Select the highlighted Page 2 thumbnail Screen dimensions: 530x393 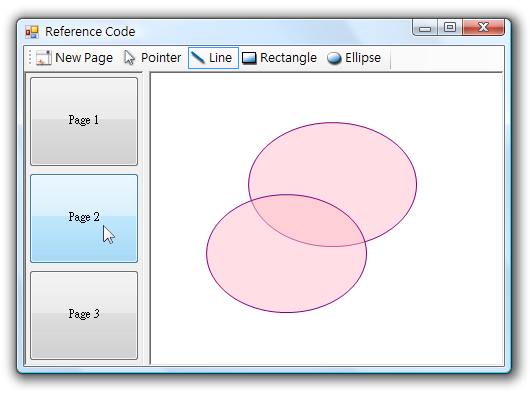84,218
